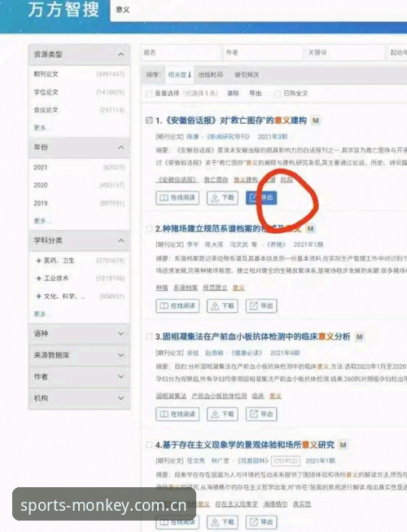Click the 万方智搜 logo

pyautogui.click(x=63, y=10)
